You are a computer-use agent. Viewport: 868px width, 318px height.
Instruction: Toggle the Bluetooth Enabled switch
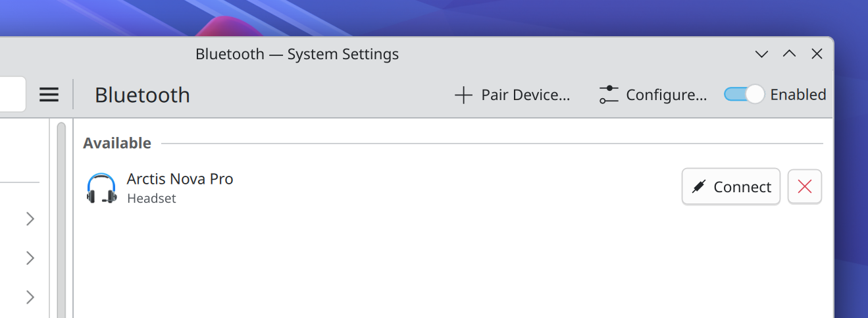744,95
